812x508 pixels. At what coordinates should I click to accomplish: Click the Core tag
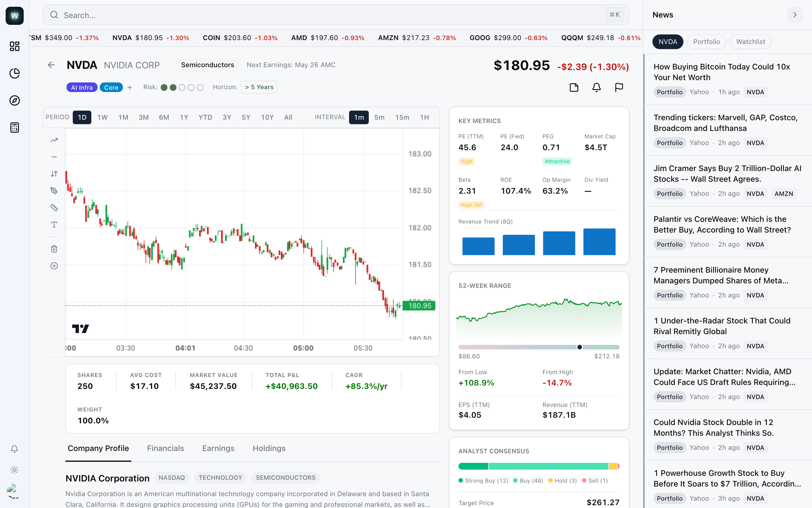coord(111,87)
